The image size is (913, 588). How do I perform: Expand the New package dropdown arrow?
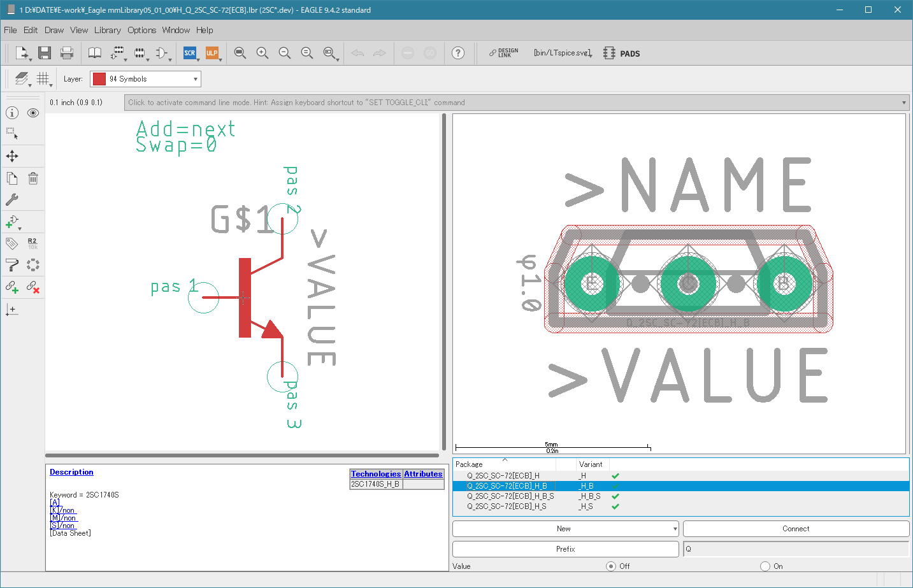[x=675, y=529]
